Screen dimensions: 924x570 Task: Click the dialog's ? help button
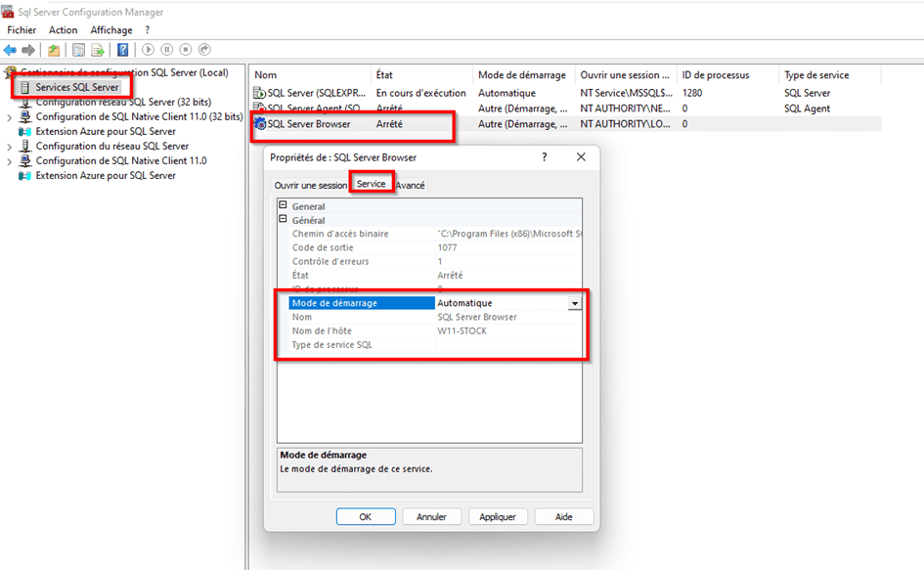pyautogui.click(x=545, y=156)
